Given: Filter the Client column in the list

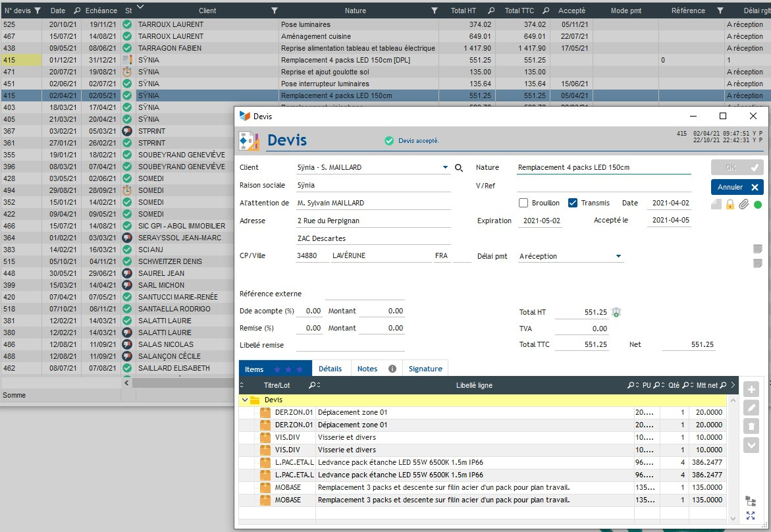Looking at the screenshot, I should (274, 11).
